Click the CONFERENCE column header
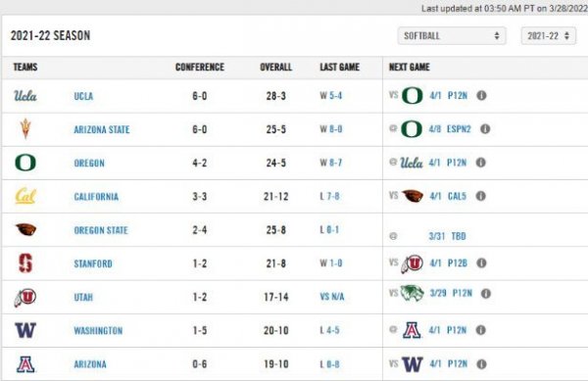This screenshot has width=588, height=381. coord(200,67)
